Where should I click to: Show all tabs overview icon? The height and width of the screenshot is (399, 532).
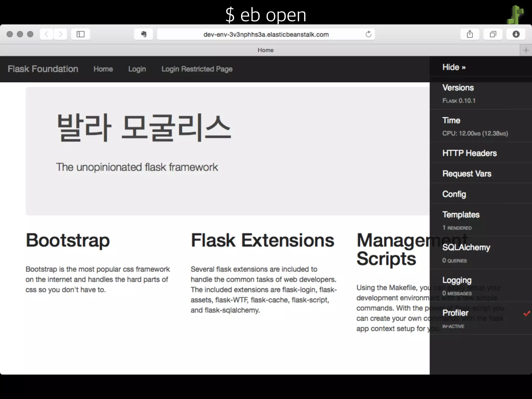click(x=493, y=34)
